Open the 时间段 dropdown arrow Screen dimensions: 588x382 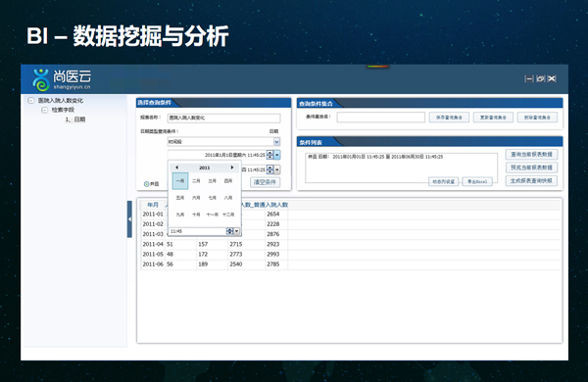(x=276, y=142)
